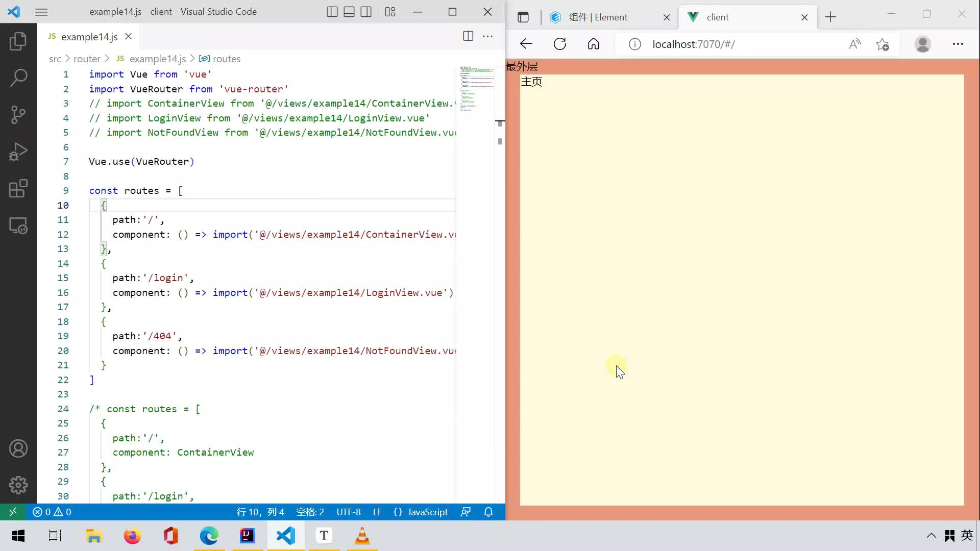
Task: Toggle the primary side bar layout
Action: pyautogui.click(x=332, y=12)
